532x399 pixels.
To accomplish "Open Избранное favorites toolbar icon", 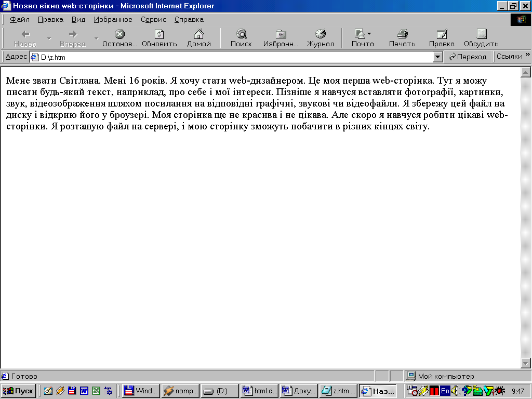I will click(281, 38).
